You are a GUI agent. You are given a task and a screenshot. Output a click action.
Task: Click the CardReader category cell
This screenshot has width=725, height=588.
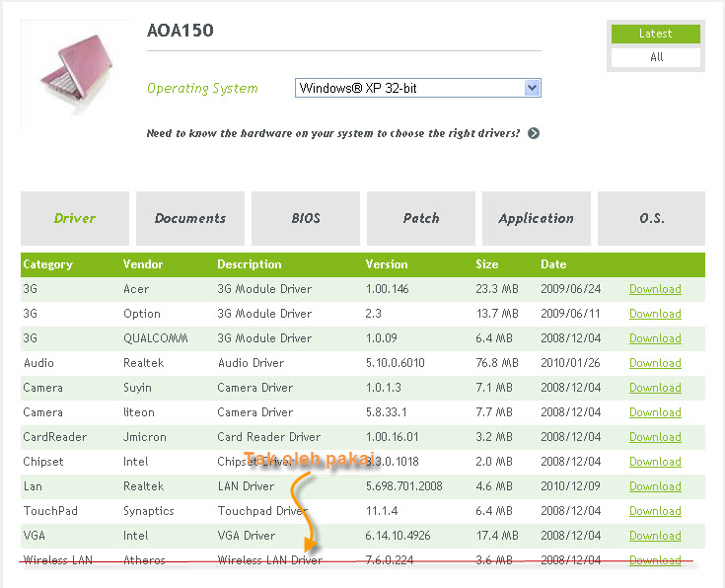coord(55,437)
